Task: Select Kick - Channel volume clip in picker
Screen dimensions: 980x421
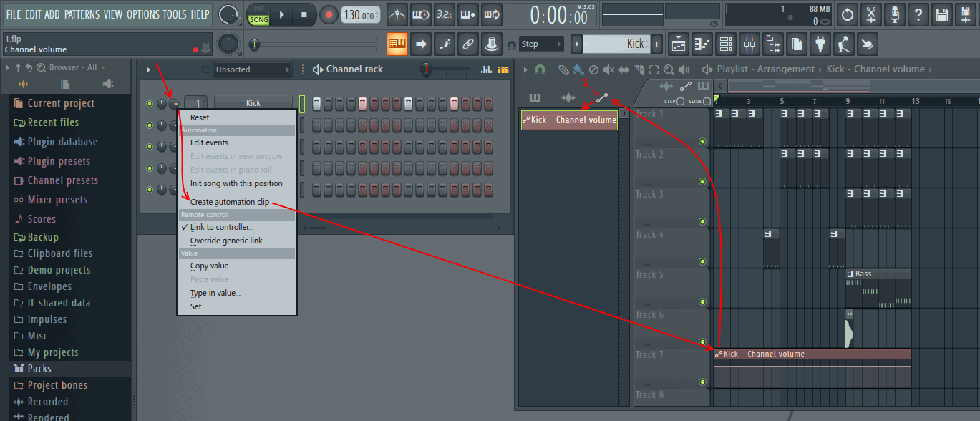Action: 568,120
